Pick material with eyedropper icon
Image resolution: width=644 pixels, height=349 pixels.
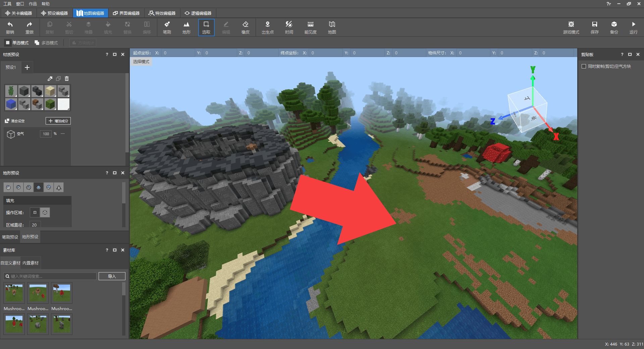tap(50, 79)
